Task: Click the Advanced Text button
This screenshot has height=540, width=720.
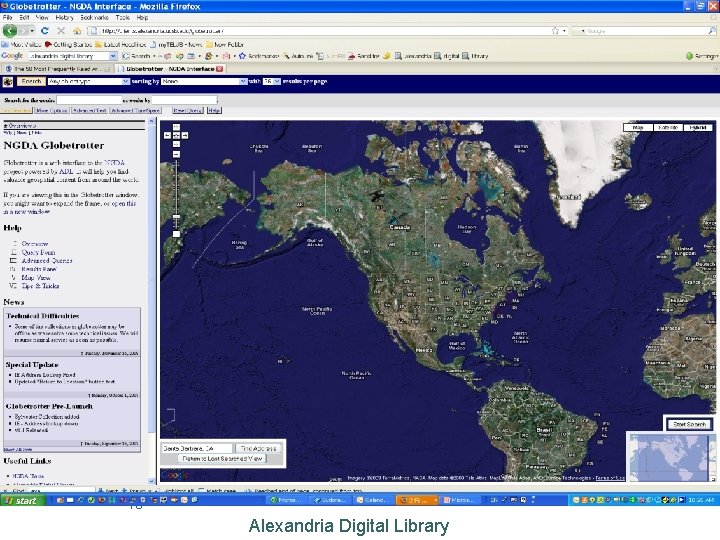Action: [90, 111]
